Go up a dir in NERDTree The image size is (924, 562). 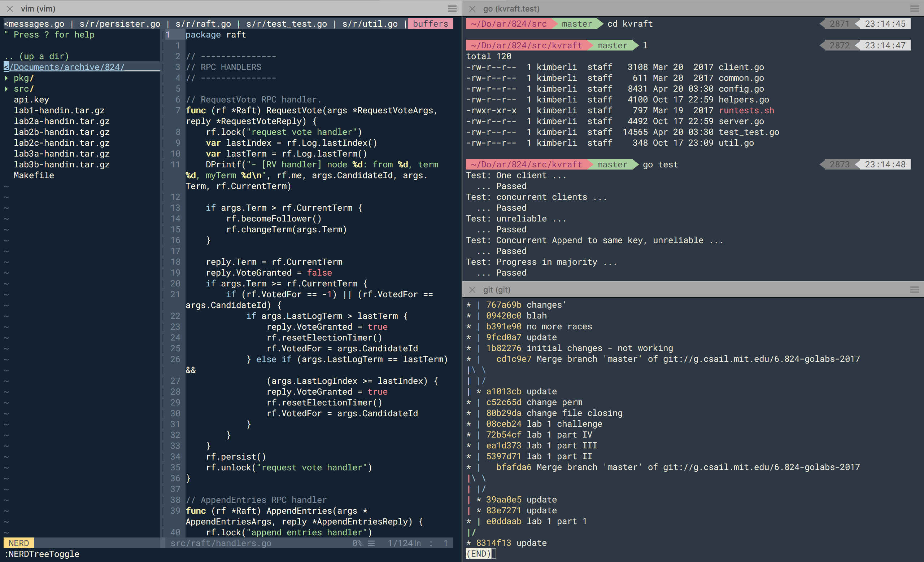point(36,56)
